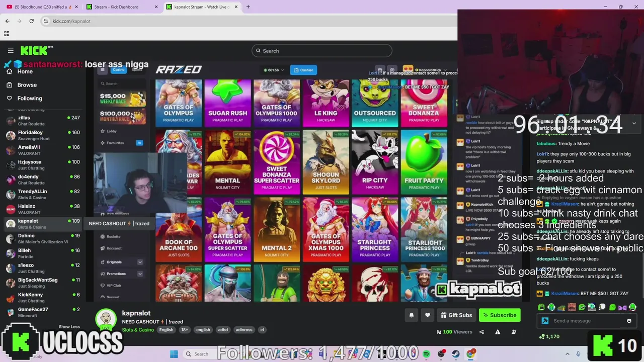Image resolution: width=644 pixels, height=362 pixels.
Task: Open GameFace27 channel in sidebar
Action: pyautogui.click(x=42, y=312)
